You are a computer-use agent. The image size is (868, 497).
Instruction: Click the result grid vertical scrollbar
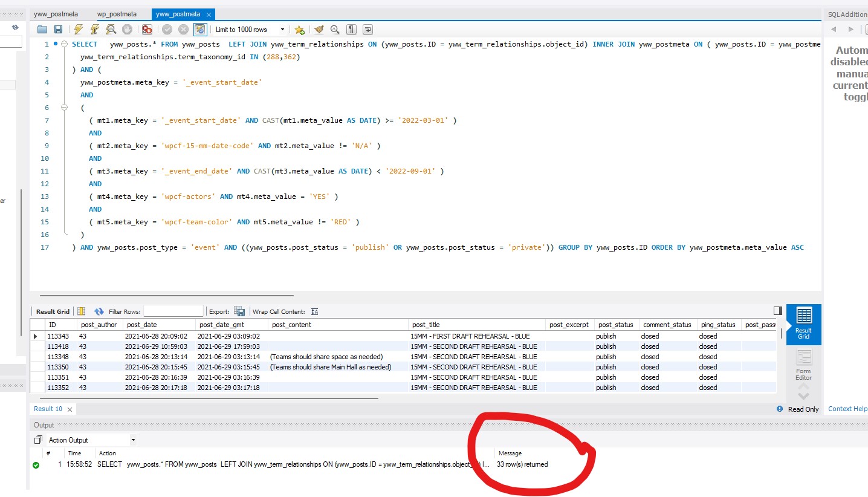tap(782, 333)
